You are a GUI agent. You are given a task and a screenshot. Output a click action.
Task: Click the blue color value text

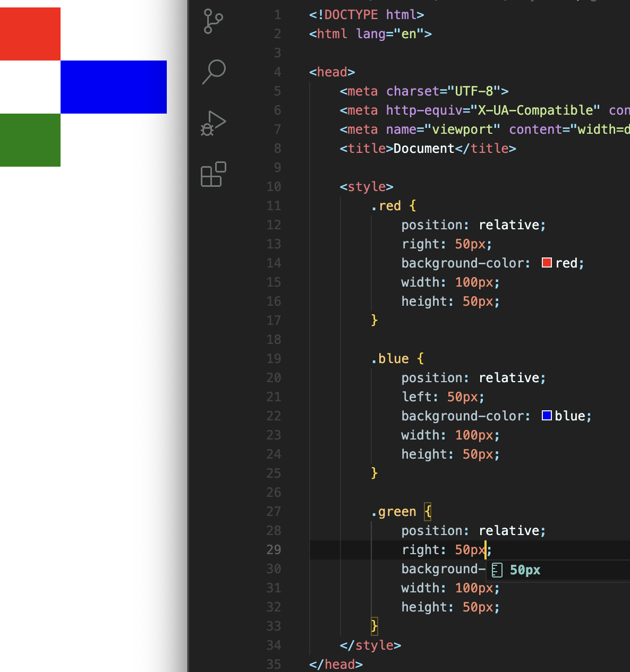[x=570, y=416]
